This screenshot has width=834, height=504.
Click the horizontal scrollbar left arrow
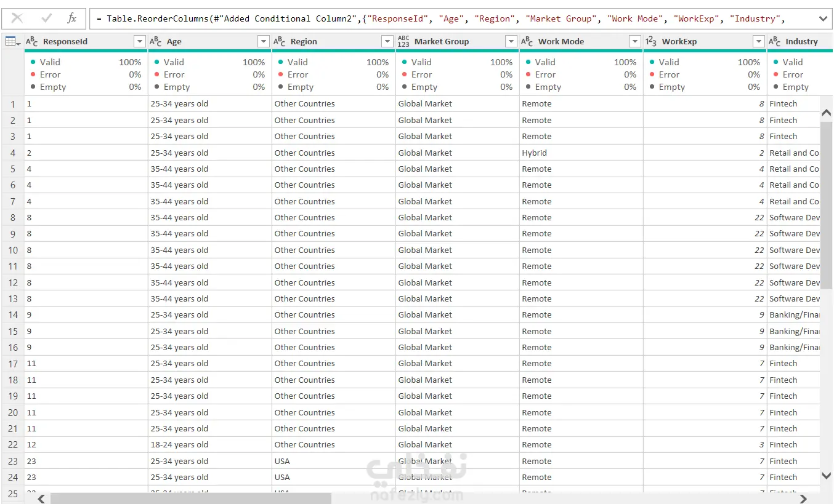[x=41, y=498]
